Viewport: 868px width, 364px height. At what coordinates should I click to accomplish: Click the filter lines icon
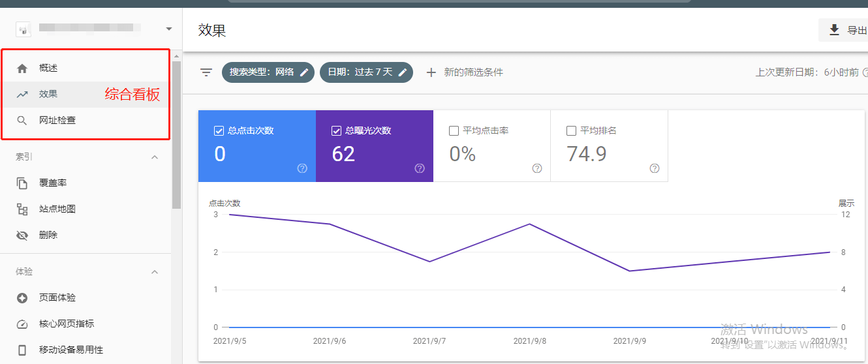(206, 72)
